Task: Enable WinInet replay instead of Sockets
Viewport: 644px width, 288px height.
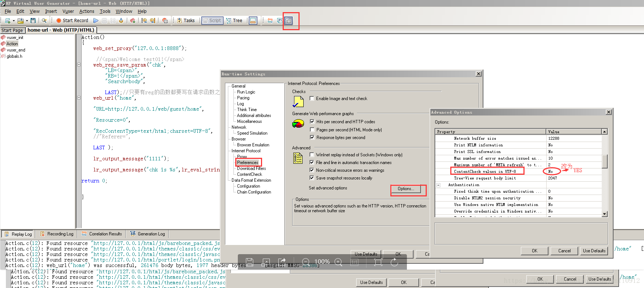Action: [x=312, y=155]
